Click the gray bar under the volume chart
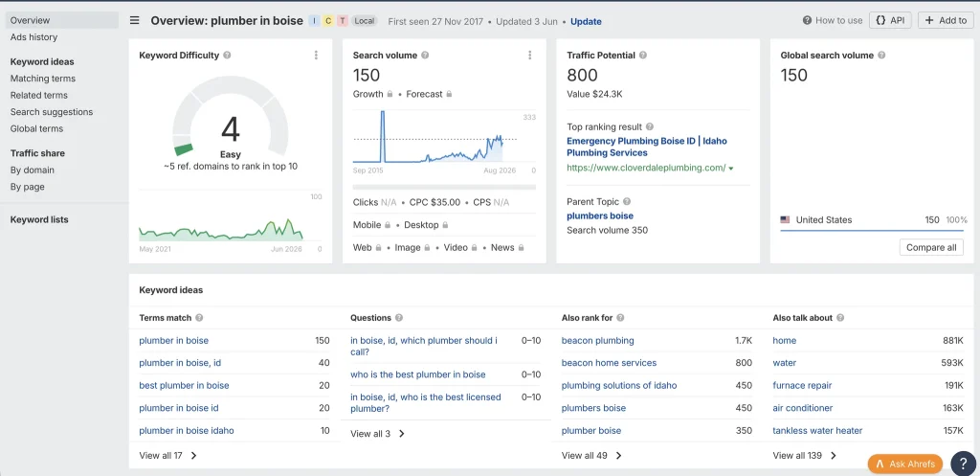 coord(444,187)
